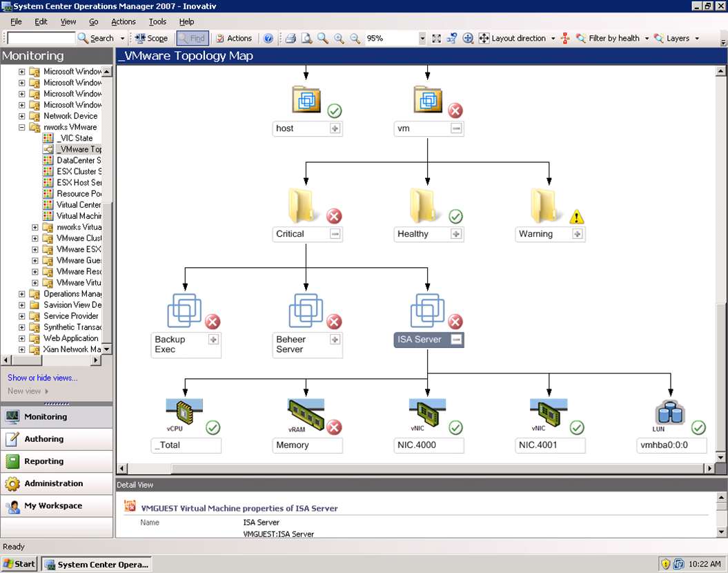
Task: Click the Search button in toolbar
Action: click(96, 39)
